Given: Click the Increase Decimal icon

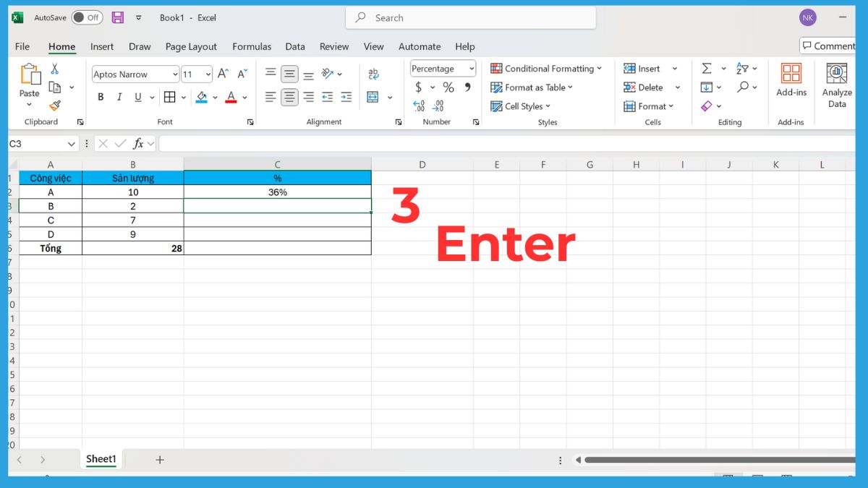Looking at the screenshot, I should click(x=420, y=106).
